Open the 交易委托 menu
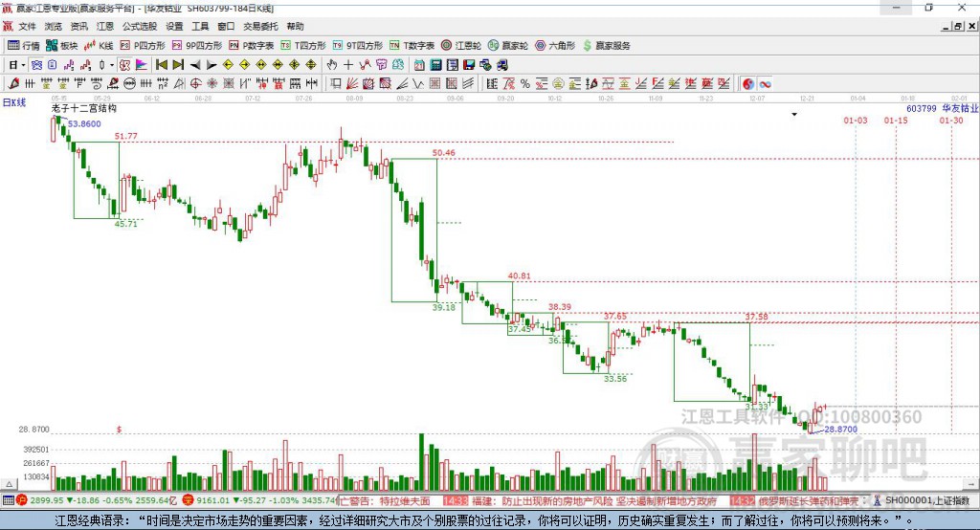 click(260, 26)
